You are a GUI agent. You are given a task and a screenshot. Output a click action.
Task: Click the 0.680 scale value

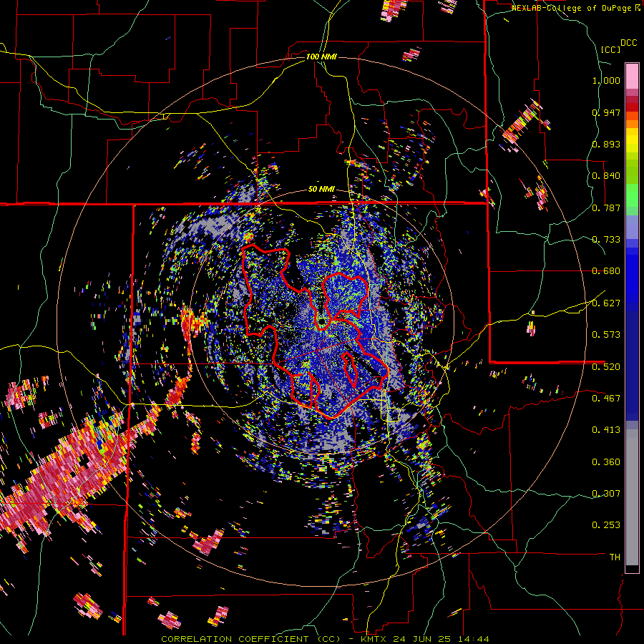pyautogui.click(x=606, y=271)
